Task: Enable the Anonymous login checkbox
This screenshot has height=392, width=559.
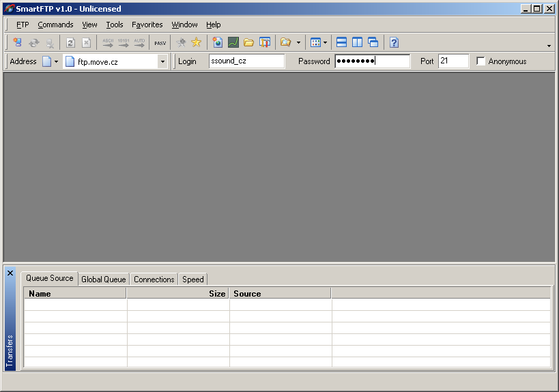Action: (x=481, y=61)
